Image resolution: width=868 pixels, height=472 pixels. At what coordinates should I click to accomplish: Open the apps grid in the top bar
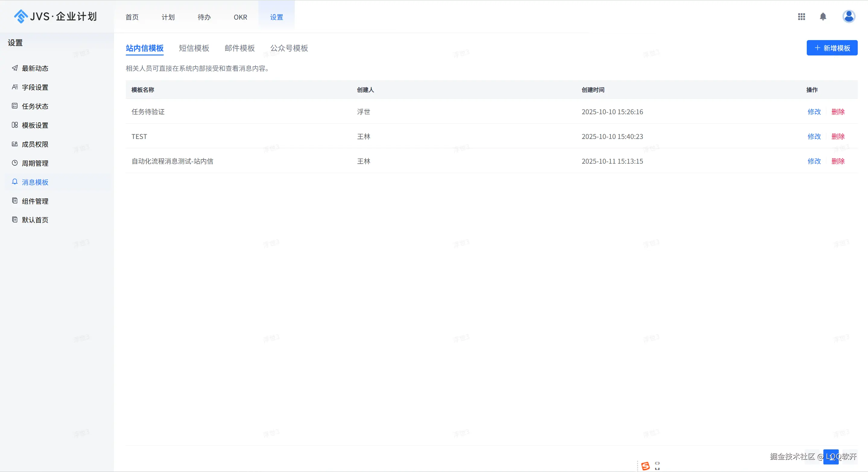[x=802, y=17]
